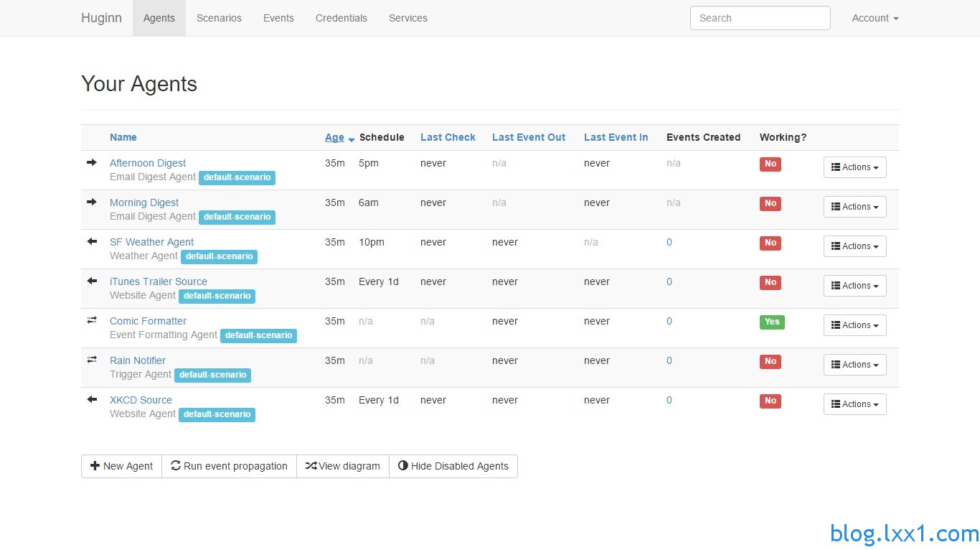Focus the Search input field
The height and width of the screenshot is (550, 980).
[760, 18]
